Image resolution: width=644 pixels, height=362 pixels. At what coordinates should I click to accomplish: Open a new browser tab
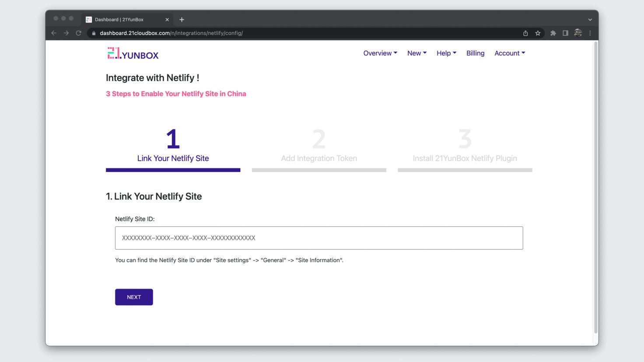pos(182,20)
